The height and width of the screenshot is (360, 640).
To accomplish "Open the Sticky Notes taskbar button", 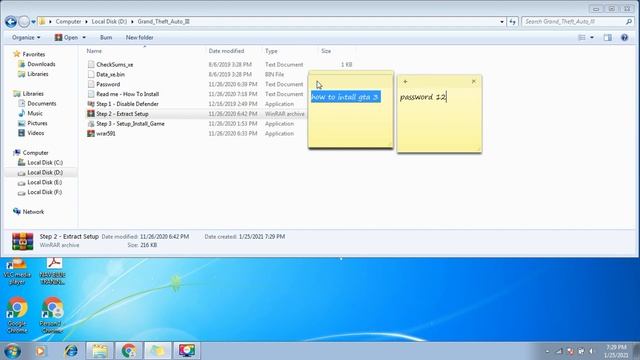I will pyautogui.click(x=158, y=351).
